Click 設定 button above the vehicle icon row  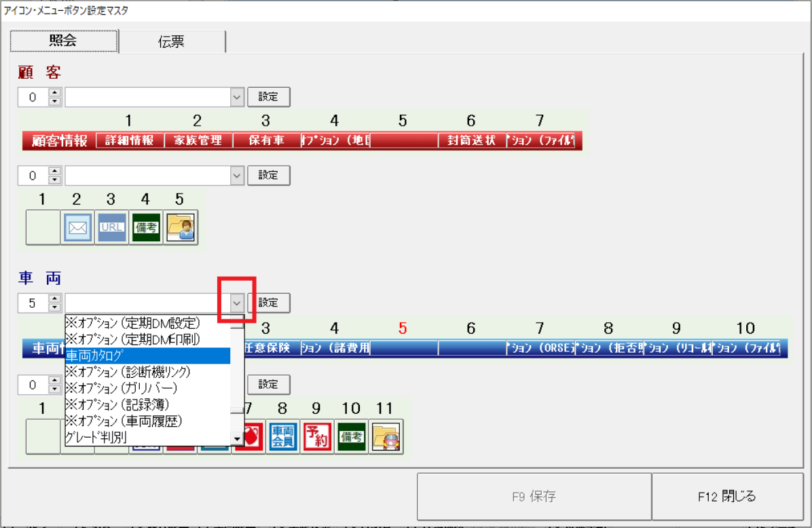pyautogui.click(x=268, y=385)
